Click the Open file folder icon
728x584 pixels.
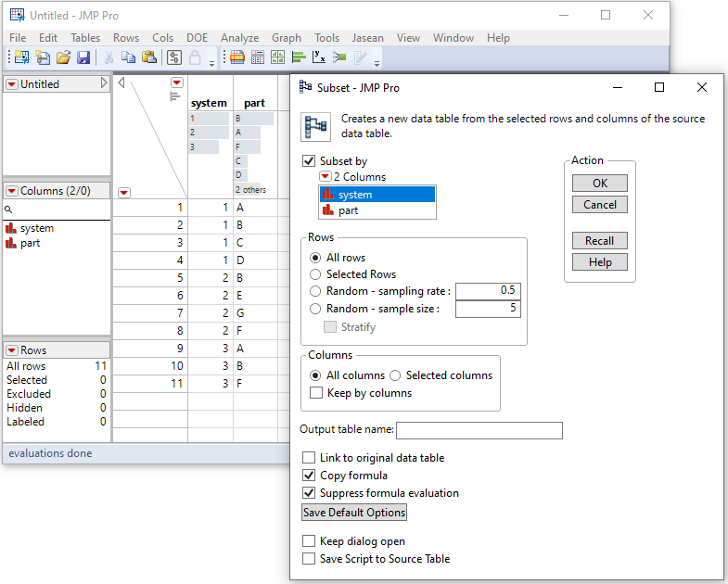pyautogui.click(x=63, y=57)
